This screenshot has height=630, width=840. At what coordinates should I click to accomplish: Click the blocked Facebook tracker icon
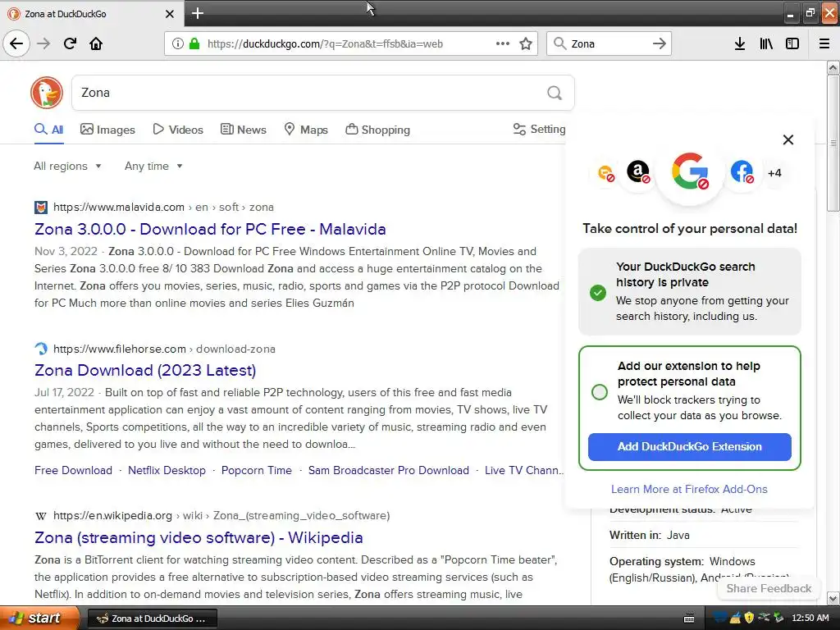pyautogui.click(x=742, y=172)
